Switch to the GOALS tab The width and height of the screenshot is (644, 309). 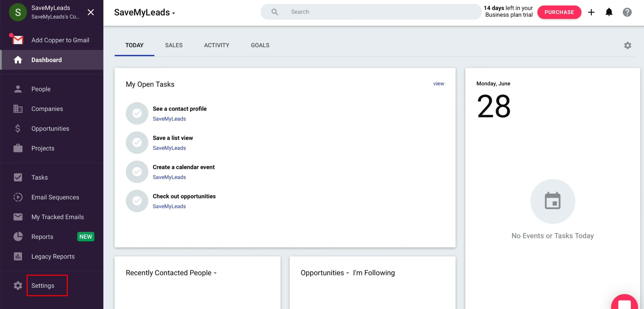point(260,45)
